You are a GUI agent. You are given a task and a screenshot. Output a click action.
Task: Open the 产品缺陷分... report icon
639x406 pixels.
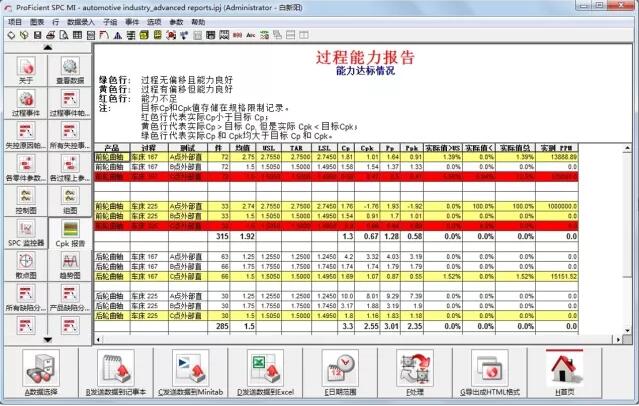point(70,298)
